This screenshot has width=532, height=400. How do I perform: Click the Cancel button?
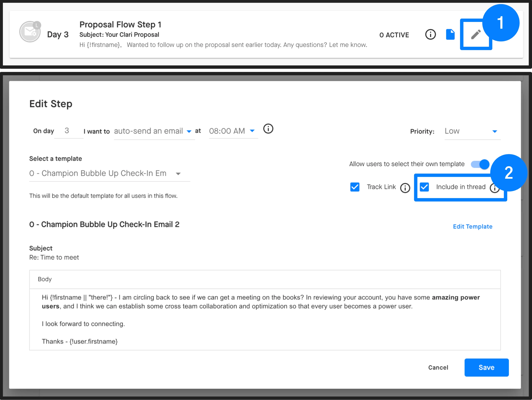tap(438, 368)
